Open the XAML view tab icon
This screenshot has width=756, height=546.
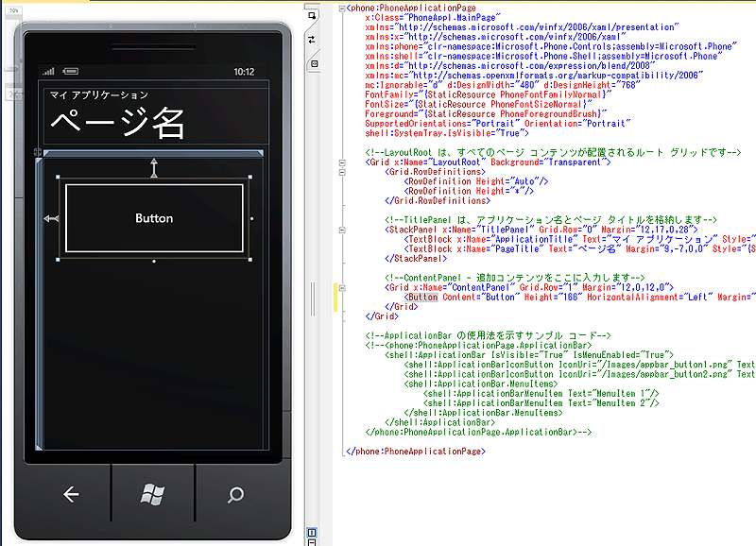[x=315, y=63]
